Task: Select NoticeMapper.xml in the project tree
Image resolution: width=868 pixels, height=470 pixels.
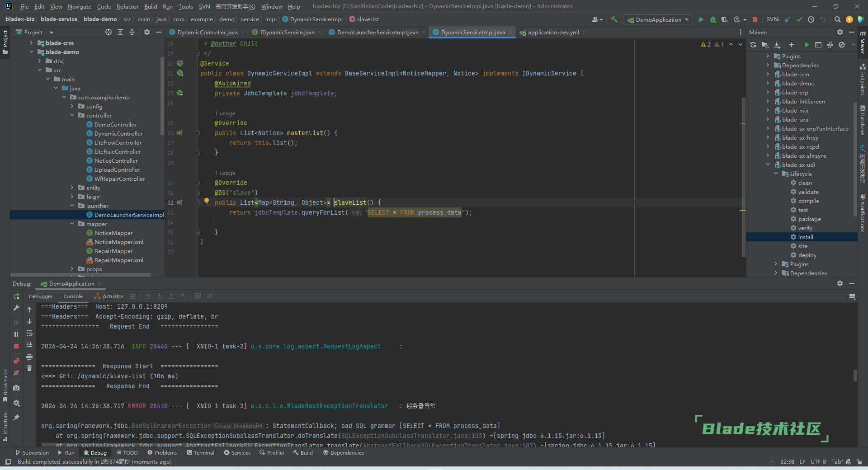Action: coord(118,242)
